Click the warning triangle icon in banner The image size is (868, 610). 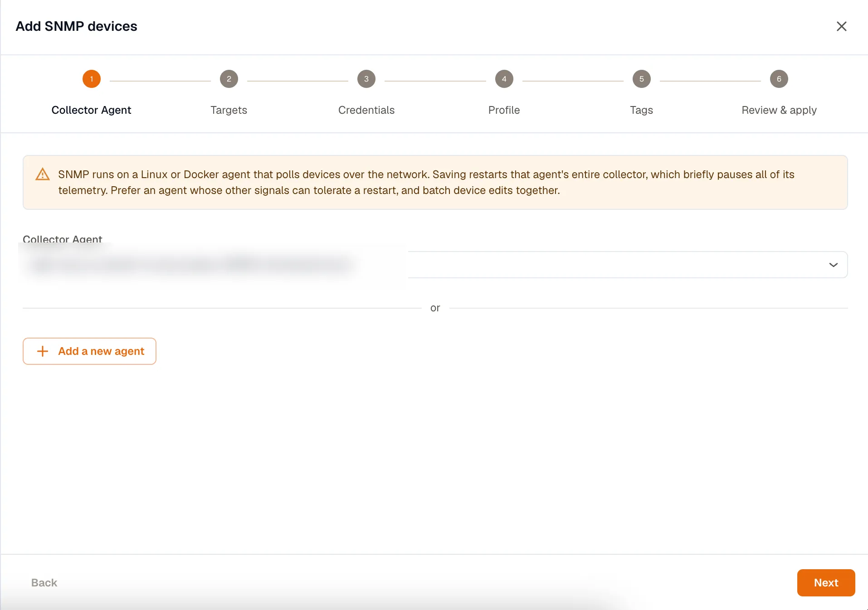(x=43, y=174)
